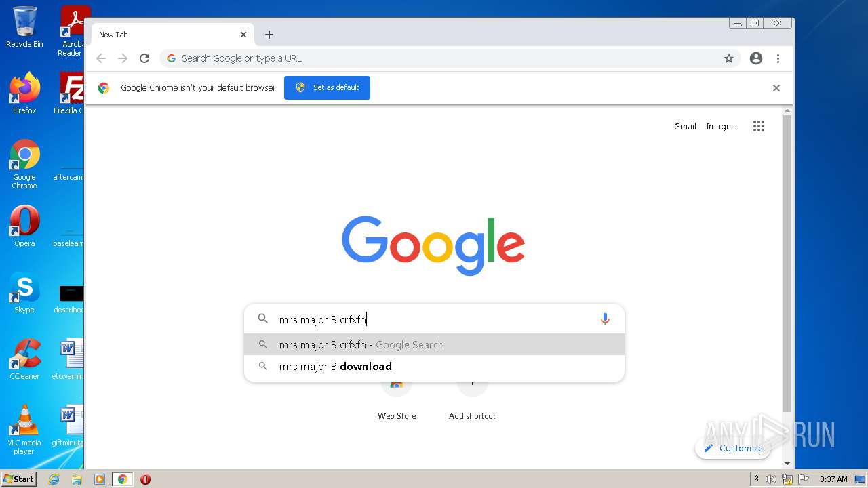Click the search icon in Google search box
868x488 pixels.
pyautogui.click(x=263, y=319)
